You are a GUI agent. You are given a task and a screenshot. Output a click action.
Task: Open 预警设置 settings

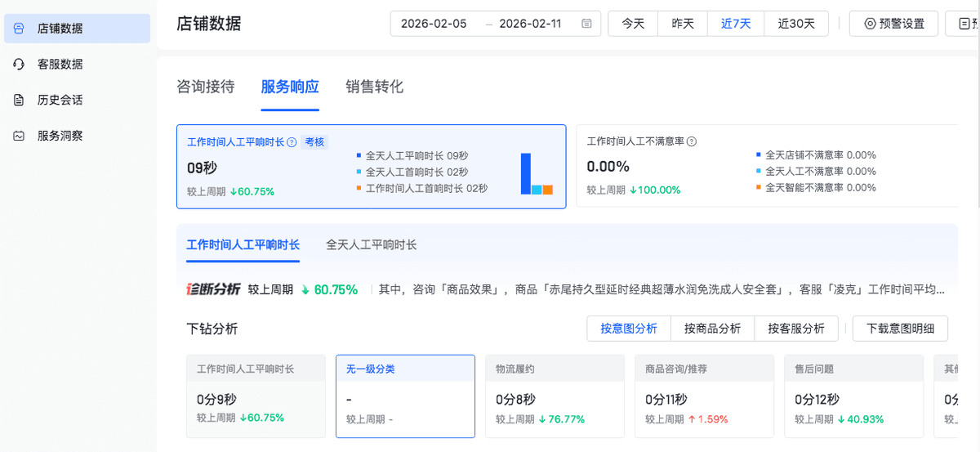[x=894, y=24]
